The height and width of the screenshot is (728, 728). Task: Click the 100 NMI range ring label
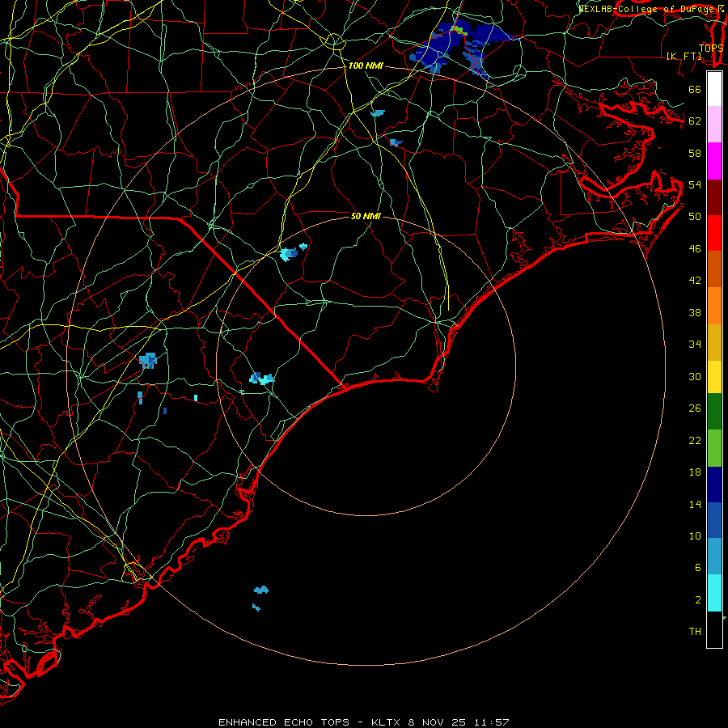pos(366,66)
